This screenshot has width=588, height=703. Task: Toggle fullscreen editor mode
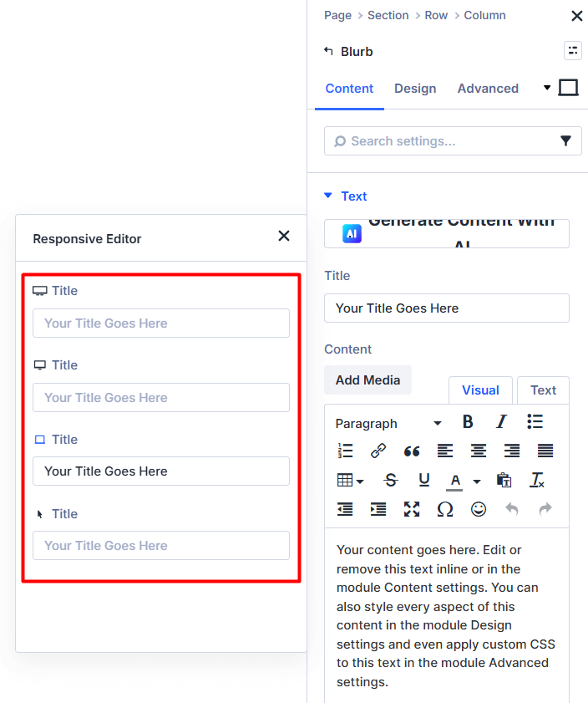click(412, 509)
